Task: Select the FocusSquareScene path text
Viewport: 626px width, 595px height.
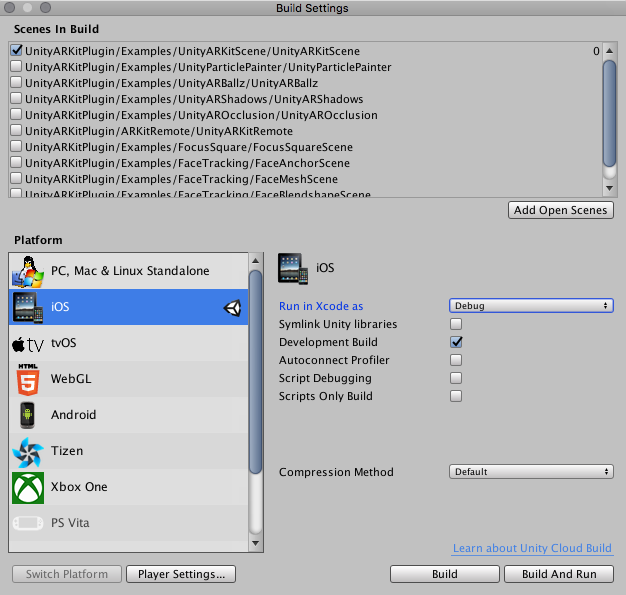Action: 189,147
